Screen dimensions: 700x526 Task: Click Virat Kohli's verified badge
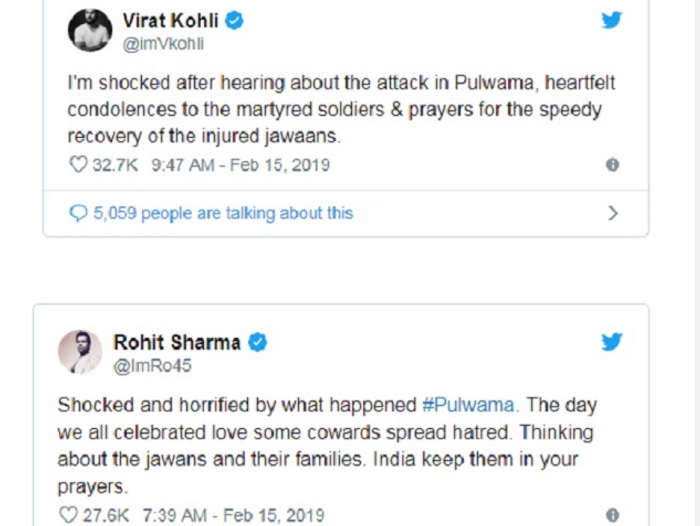coord(234,21)
